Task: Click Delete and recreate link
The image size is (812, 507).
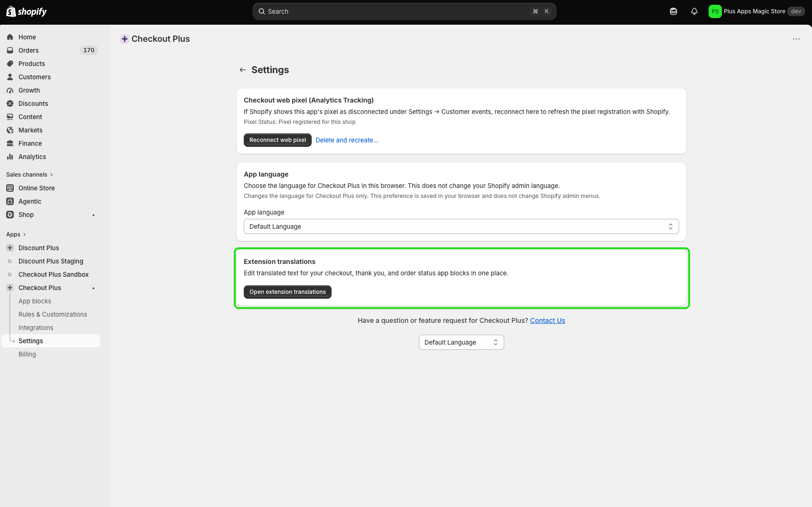Action: (347, 140)
